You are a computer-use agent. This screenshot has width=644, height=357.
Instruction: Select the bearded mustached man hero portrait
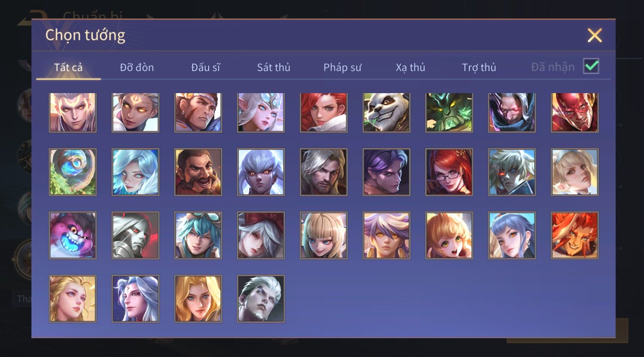198,172
